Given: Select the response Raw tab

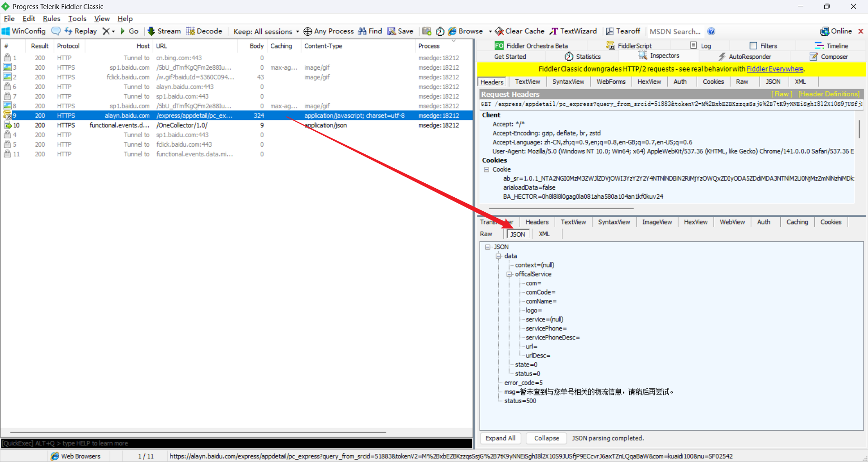Looking at the screenshot, I should [486, 234].
